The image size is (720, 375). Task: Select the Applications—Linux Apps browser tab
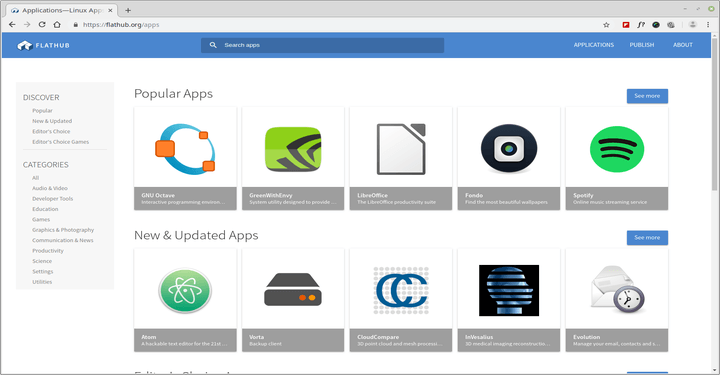point(62,10)
